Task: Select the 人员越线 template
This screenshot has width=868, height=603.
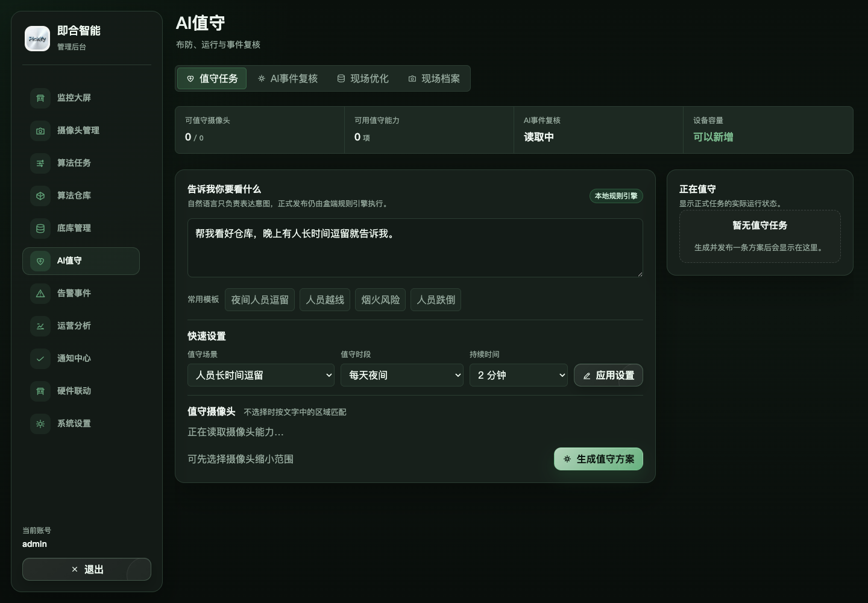Action: tap(325, 300)
